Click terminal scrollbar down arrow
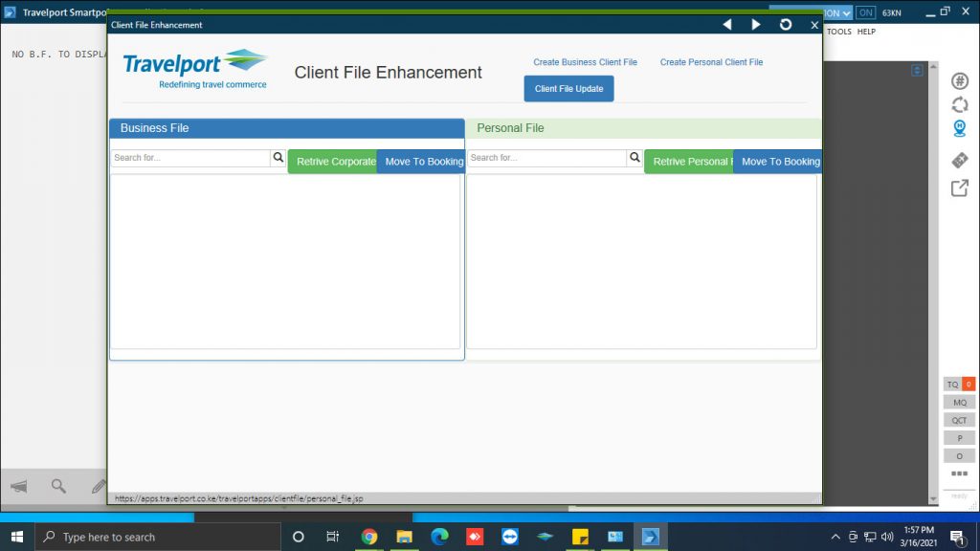The height and width of the screenshot is (551, 980). [x=933, y=499]
